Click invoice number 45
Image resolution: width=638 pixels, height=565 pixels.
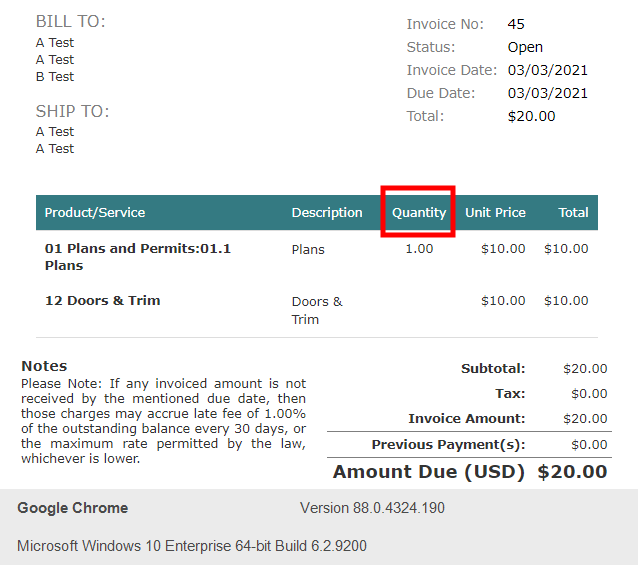(516, 24)
